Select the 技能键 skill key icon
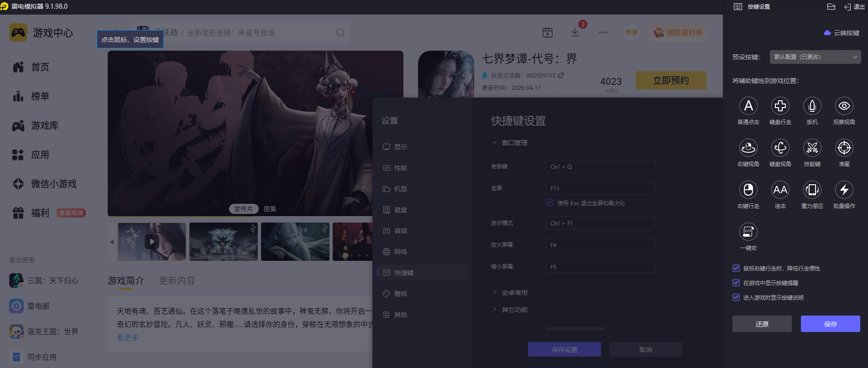The width and height of the screenshot is (868, 368). (812, 148)
